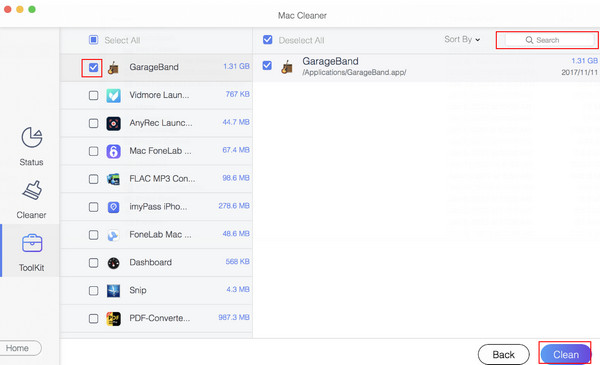600x365 pixels.
Task: Open the ToolKit briefcase icon
Action: click(32, 243)
